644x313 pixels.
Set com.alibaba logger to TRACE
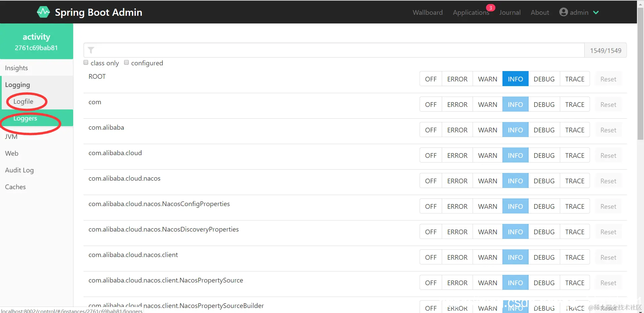pyautogui.click(x=575, y=130)
